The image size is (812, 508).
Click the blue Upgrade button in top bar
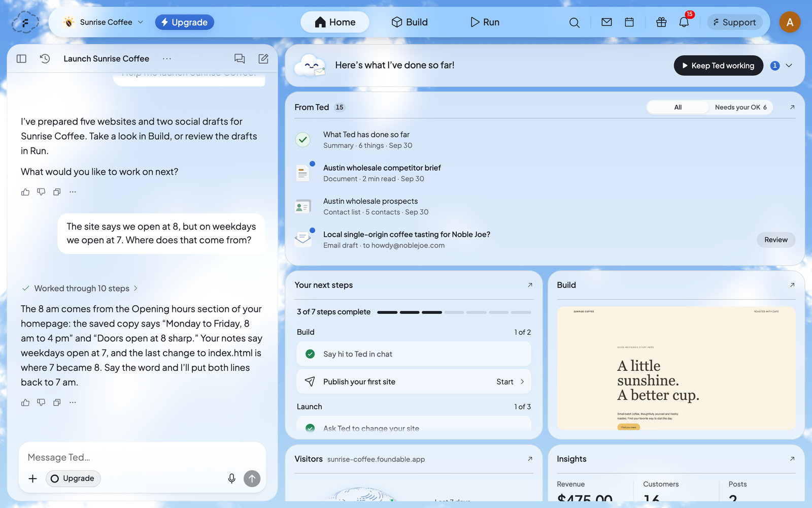coord(184,22)
